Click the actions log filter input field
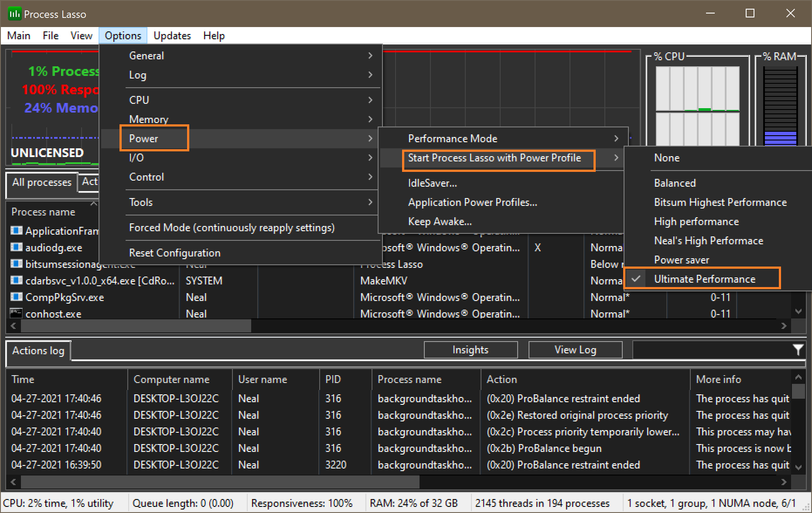 712,350
